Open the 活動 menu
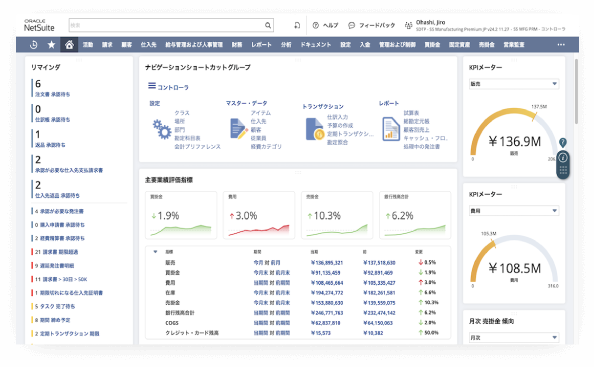Image resolution: width=594 pixels, height=367 pixels. click(x=88, y=45)
